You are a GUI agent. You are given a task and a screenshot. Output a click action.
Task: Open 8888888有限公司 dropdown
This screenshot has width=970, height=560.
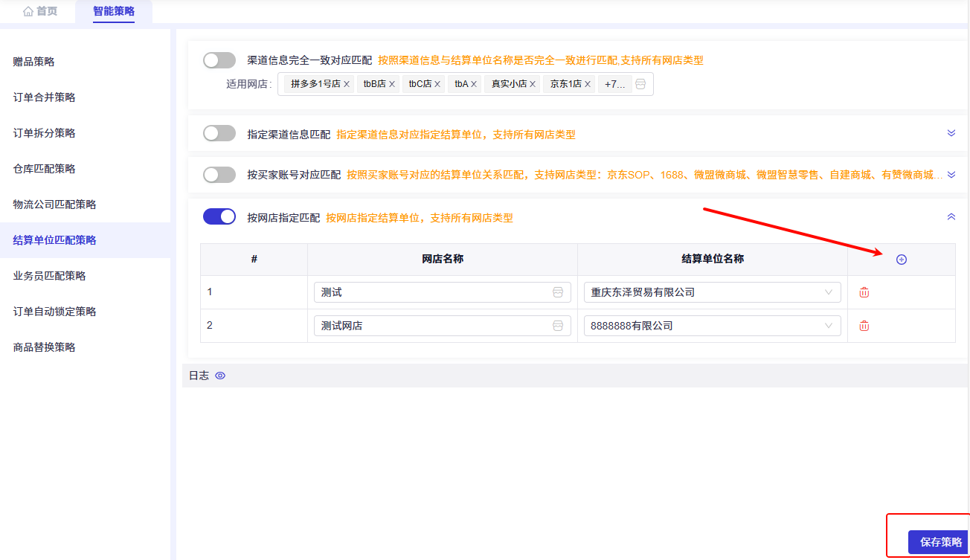712,326
